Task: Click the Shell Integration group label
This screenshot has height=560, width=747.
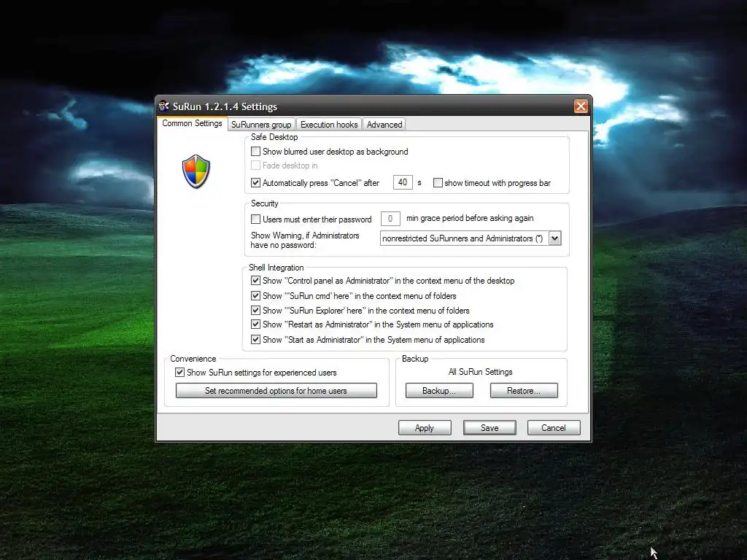Action: [x=276, y=268]
